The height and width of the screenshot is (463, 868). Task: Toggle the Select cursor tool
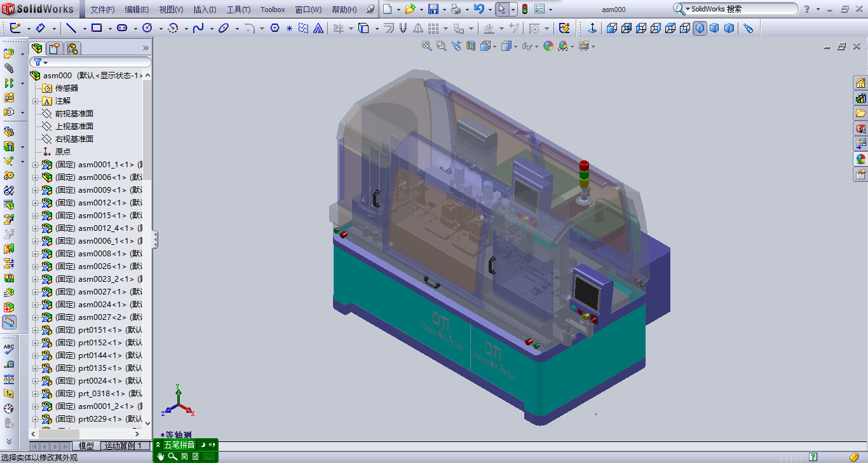[502, 9]
